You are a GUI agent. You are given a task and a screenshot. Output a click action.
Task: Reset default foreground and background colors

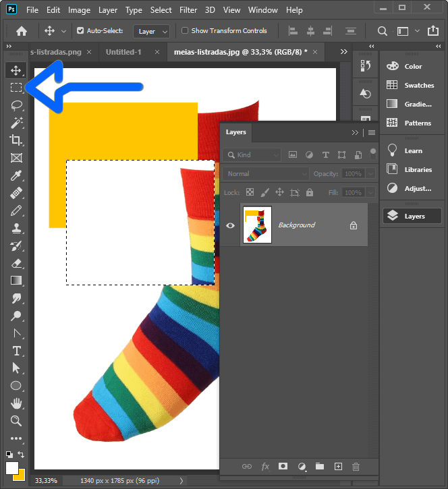[x=9, y=454]
